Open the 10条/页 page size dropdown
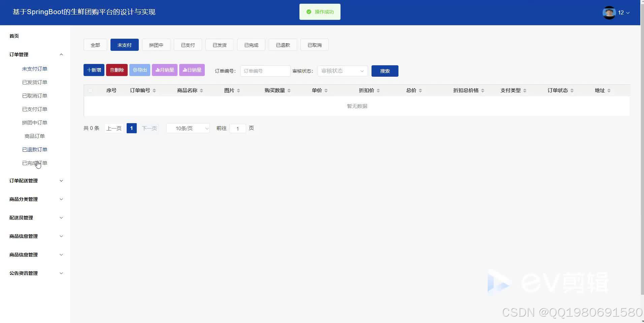Viewport: 644px width, 323px height. pos(188,128)
